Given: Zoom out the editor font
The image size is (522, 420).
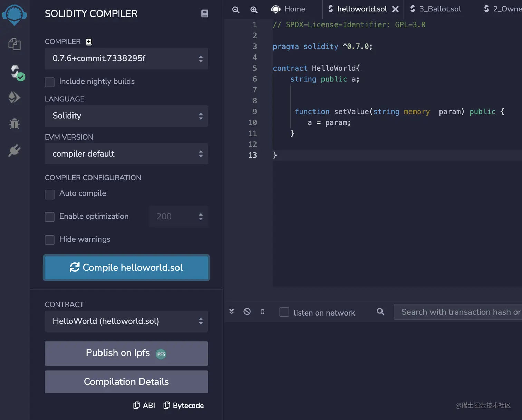Looking at the screenshot, I should point(236,10).
